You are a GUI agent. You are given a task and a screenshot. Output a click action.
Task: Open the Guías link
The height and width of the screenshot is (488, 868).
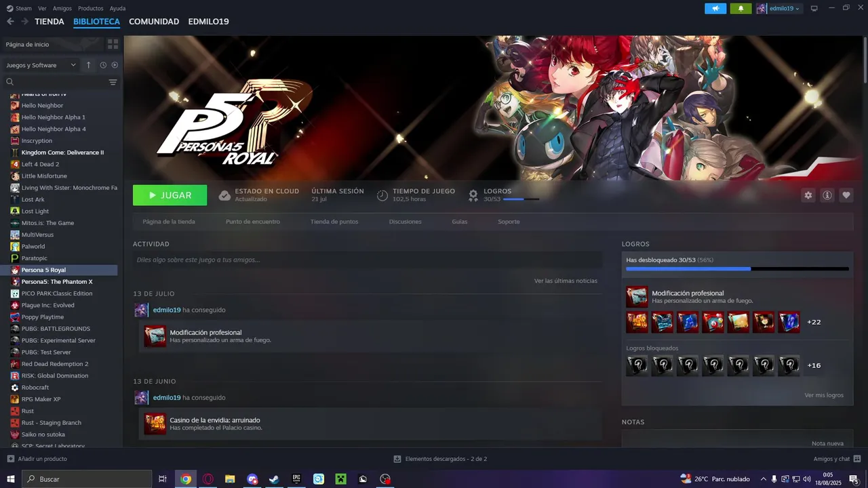[460, 222]
